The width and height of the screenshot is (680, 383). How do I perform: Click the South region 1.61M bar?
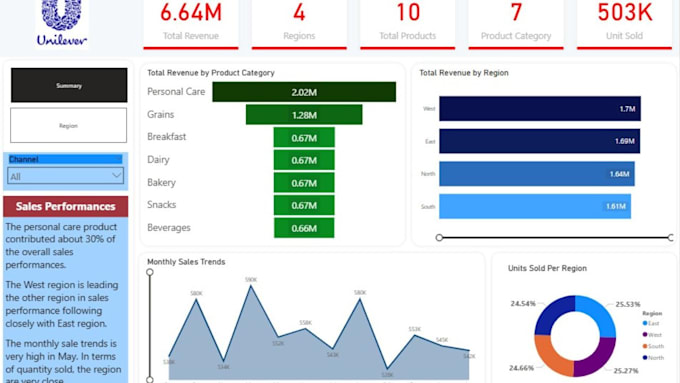click(535, 206)
